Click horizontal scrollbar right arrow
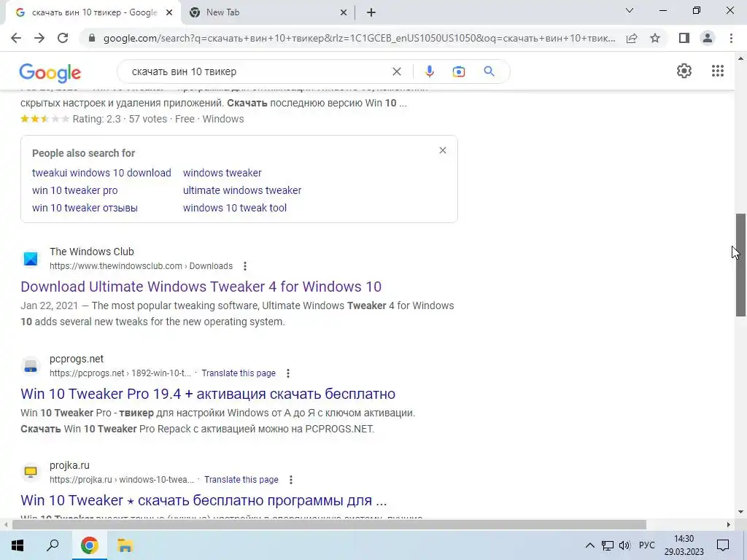The height and width of the screenshot is (560, 747). [729, 525]
